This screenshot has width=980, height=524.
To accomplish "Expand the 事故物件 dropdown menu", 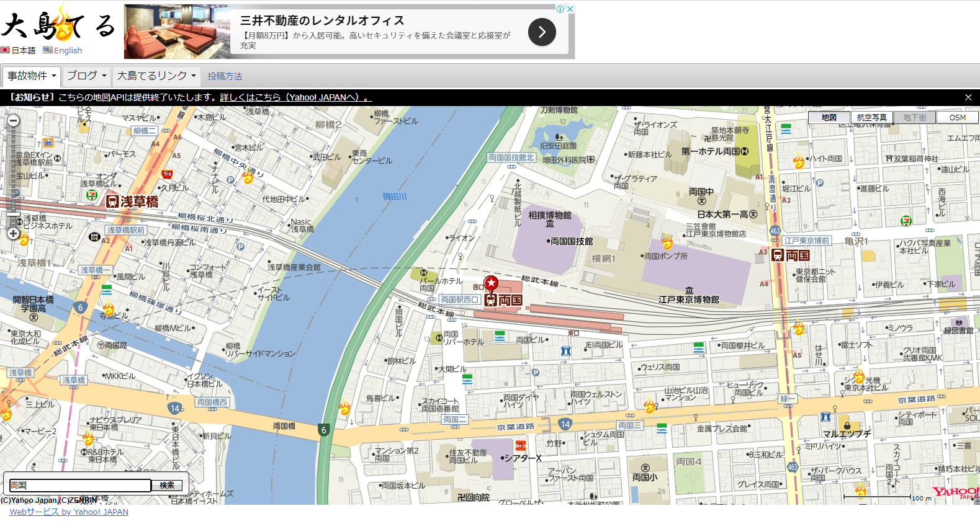I will click(31, 76).
